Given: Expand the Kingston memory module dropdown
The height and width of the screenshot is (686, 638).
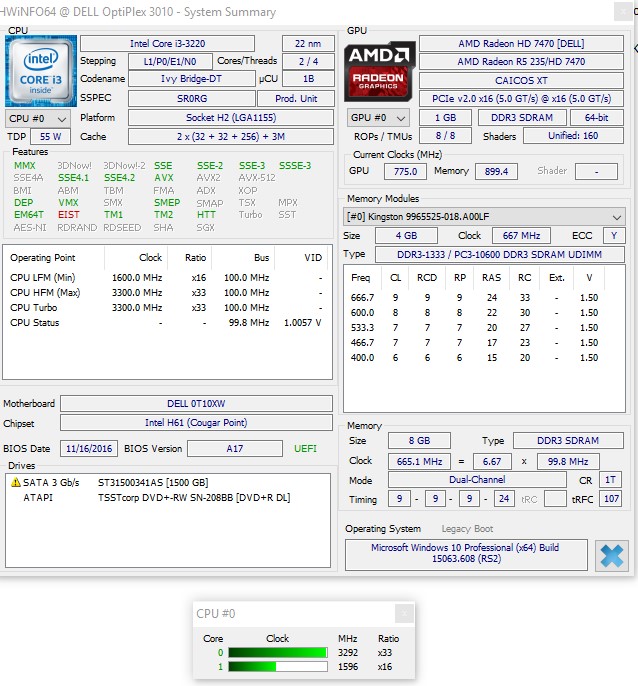Looking at the screenshot, I should (x=484, y=217).
